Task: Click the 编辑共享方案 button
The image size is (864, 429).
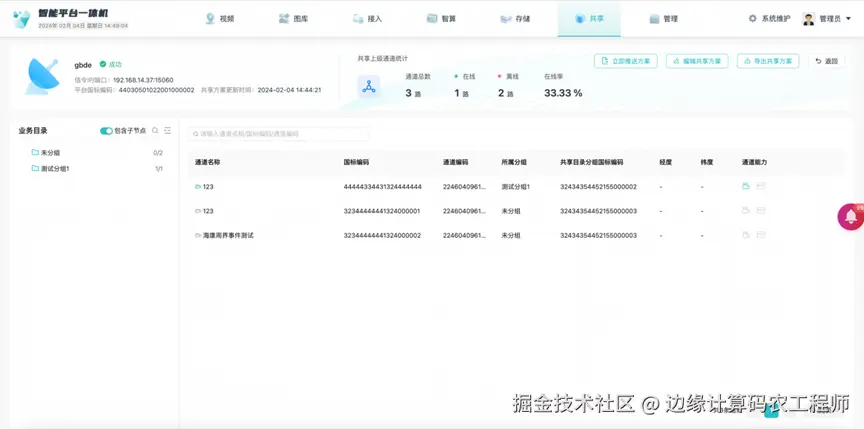Action: 697,61
